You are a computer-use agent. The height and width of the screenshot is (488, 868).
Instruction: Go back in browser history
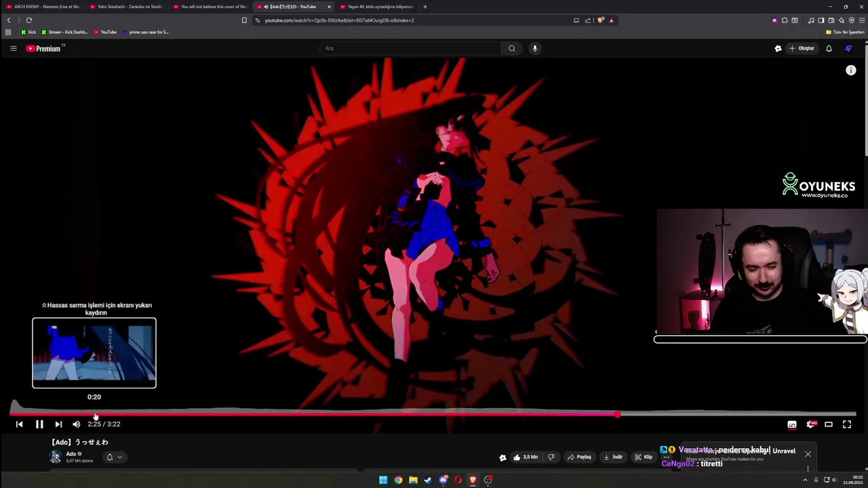click(9, 20)
